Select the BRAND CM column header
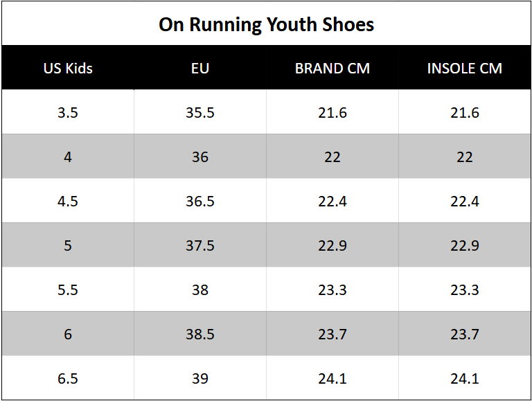Image resolution: width=532 pixels, height=401 pixels. [332, 69]
